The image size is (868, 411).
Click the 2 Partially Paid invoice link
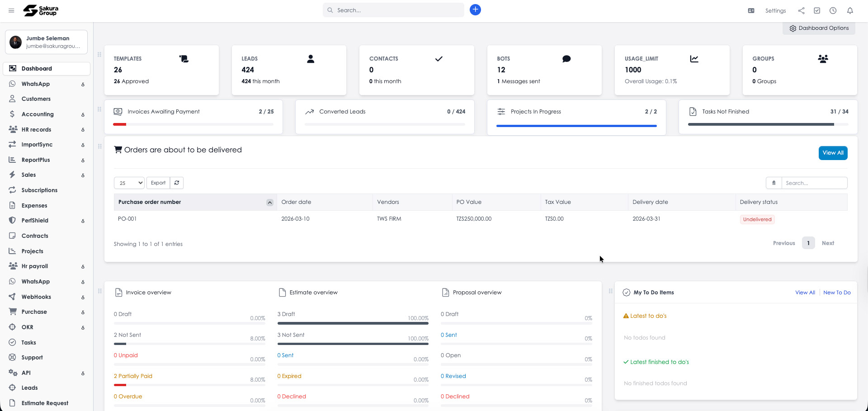point(133,376)
